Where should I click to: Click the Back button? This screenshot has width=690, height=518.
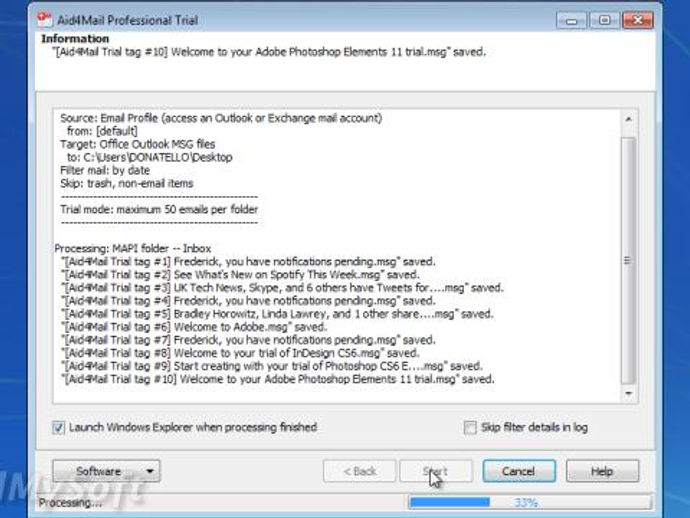[x=360, y=471]
